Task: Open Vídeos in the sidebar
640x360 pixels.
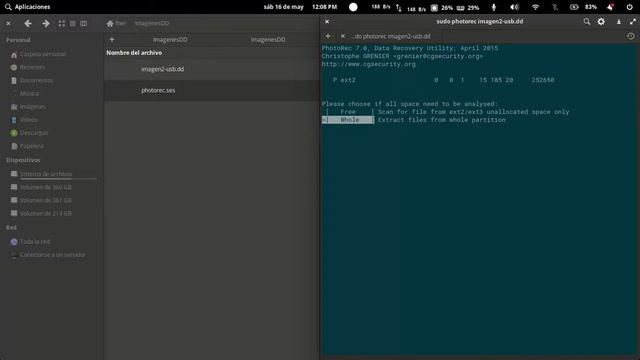Action: [x=29, y=120]
